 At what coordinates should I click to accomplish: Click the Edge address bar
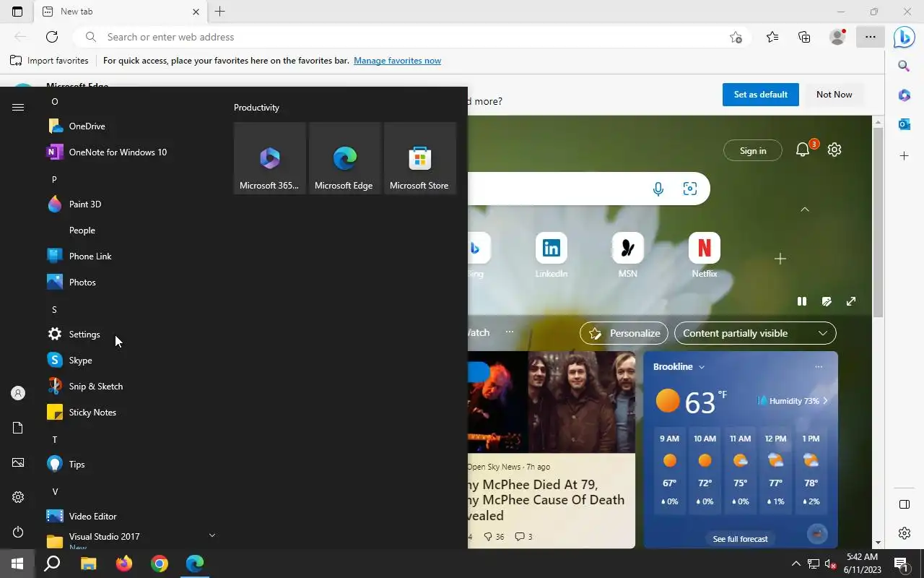[411, 37]
